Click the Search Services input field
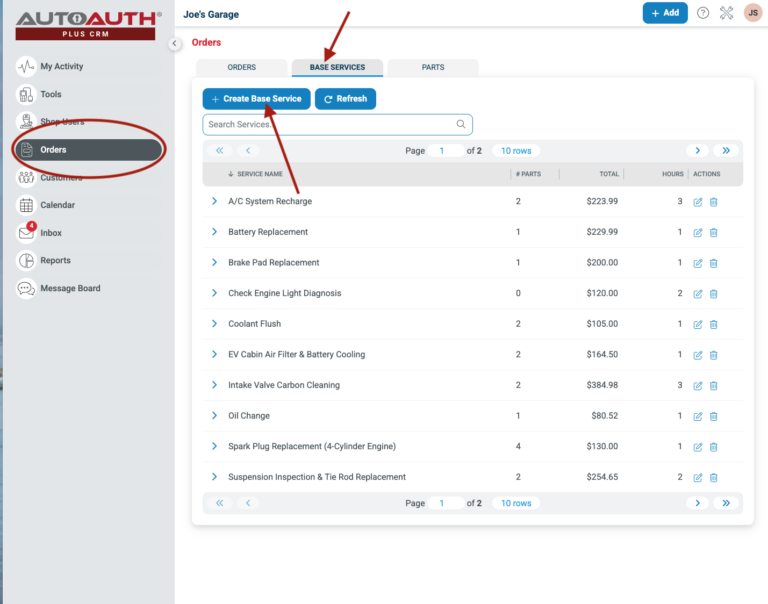 click(x=330, y=125)
